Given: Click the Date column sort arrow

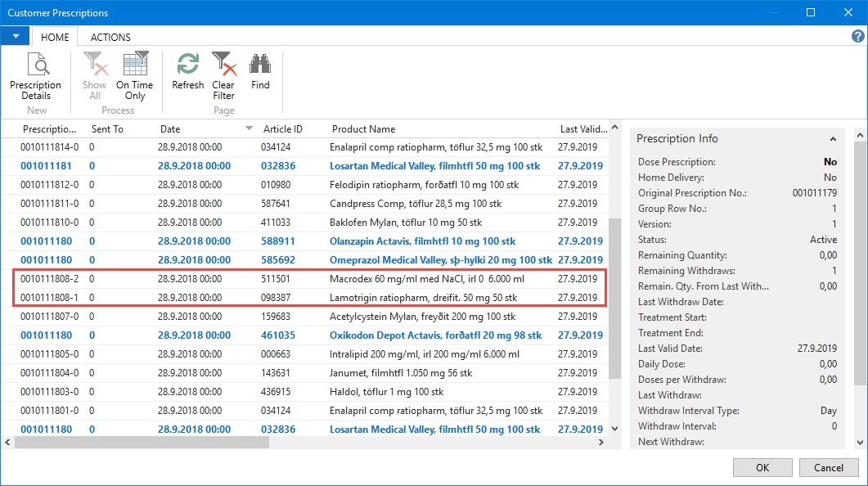Looking at the screenshot, I should 249,129.
